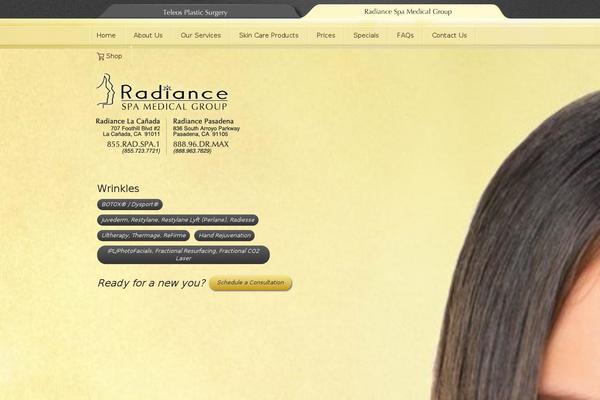The image size is (600, 400).
Task: Select the Hand Rejuvenation button
Action: point(225,235)
